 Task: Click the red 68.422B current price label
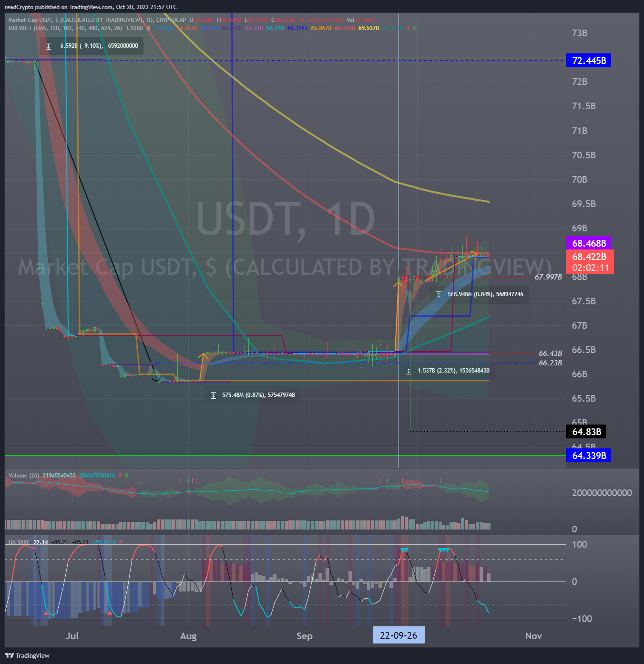(x=590, y=257)
